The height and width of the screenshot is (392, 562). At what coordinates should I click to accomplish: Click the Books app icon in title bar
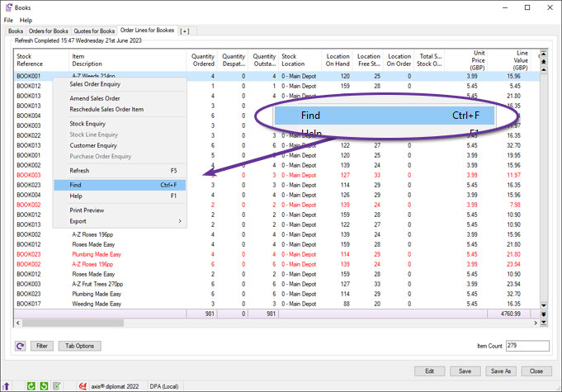point(9,7)
